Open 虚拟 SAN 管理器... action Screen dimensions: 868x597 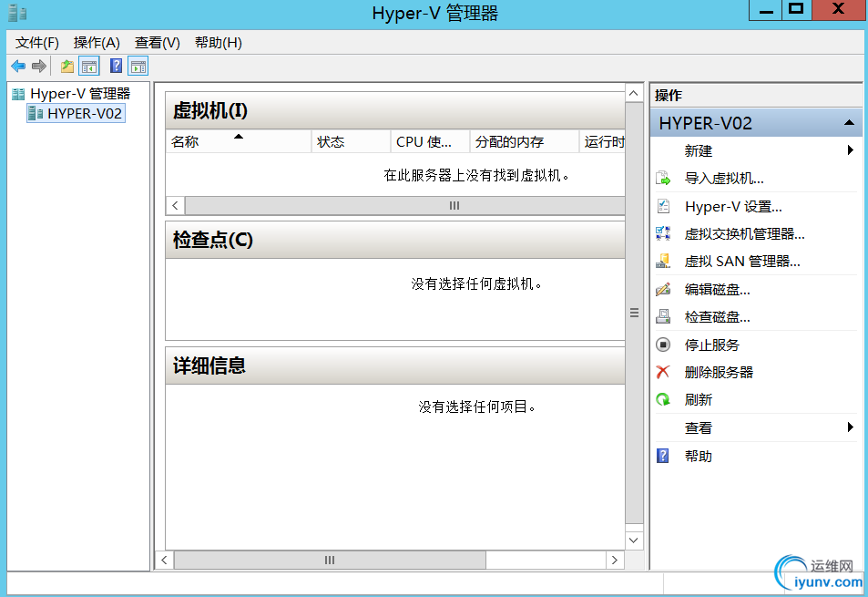[x=742, y=262]
